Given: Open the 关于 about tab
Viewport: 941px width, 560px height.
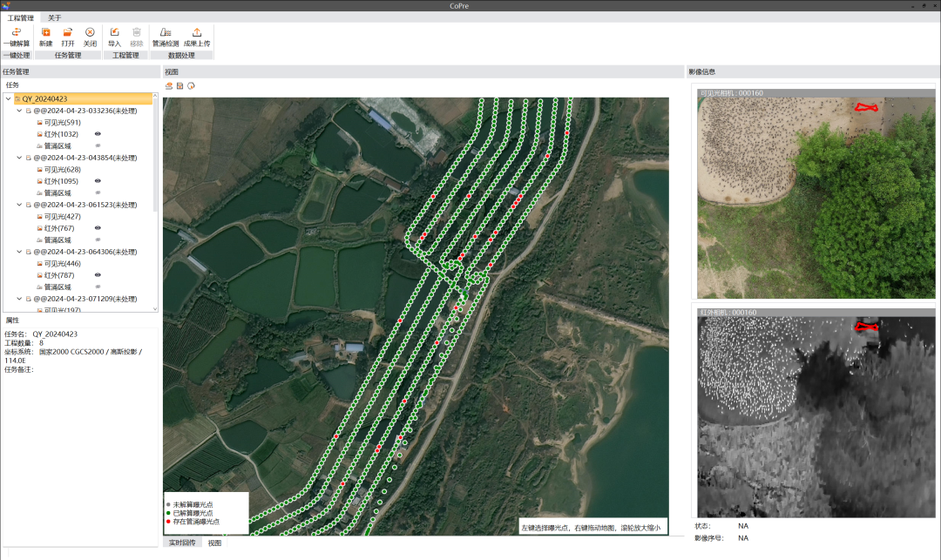Looking at the screenshot, I should [55, 18].
